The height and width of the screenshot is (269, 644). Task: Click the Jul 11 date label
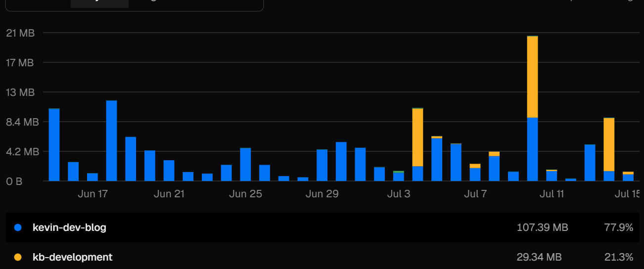[x=552, y=194]
